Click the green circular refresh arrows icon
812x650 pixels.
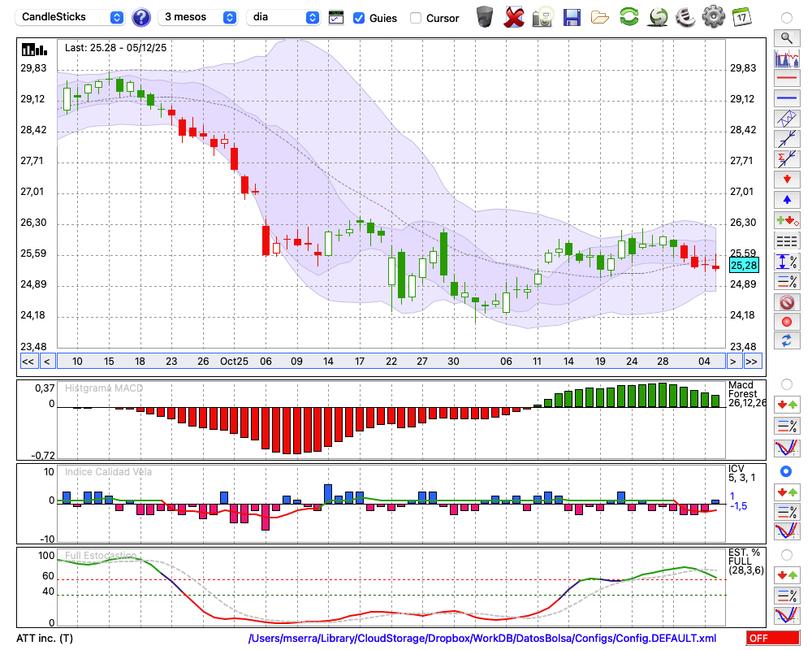pyautogui.click(x=628, y=17)
